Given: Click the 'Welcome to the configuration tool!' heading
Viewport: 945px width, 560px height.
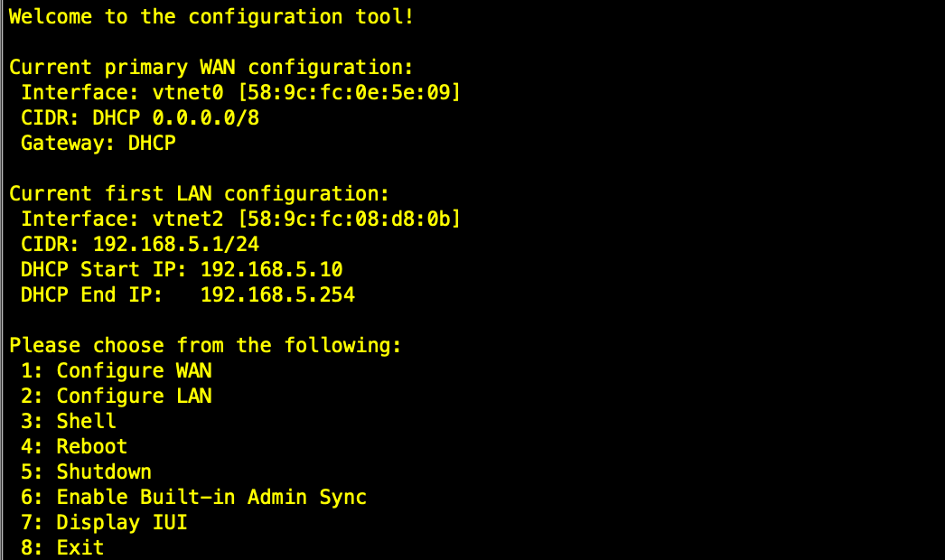Looking at the screenshot, I should (x=211, y=16).
